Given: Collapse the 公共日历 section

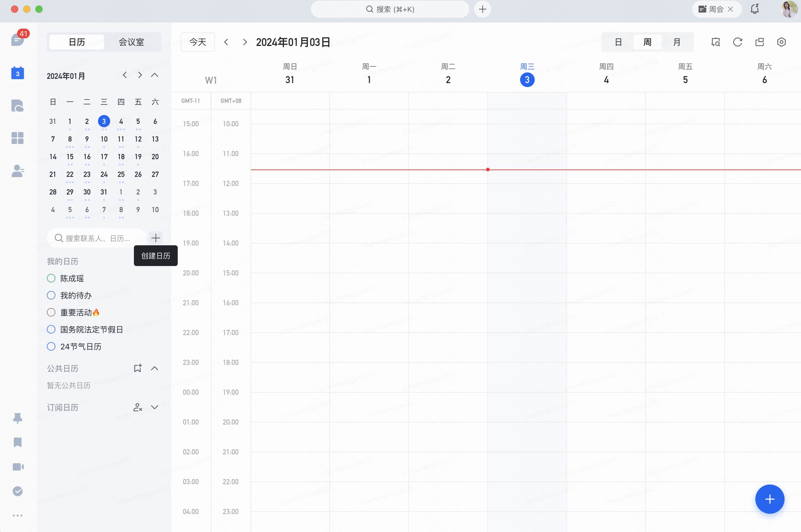Looking at the screenshot, I should (155, 368).
